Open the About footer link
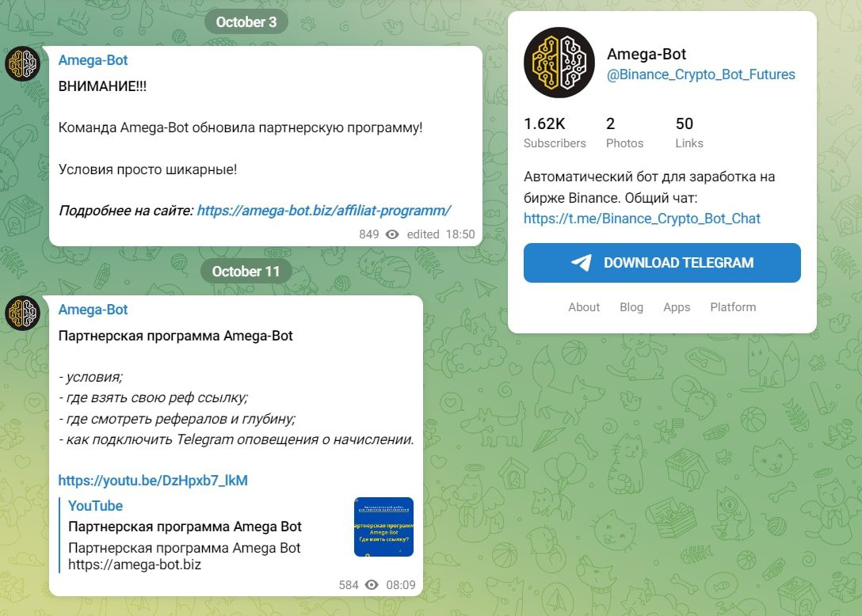862x616 pixels. point(584,307)
